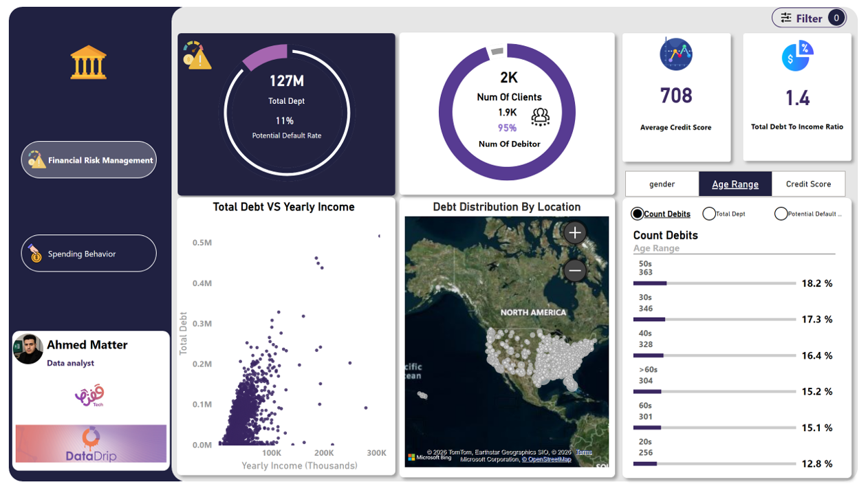Click the clients group icon
Viewport: 868px width, 495px height.
click(x=541, y=117)
